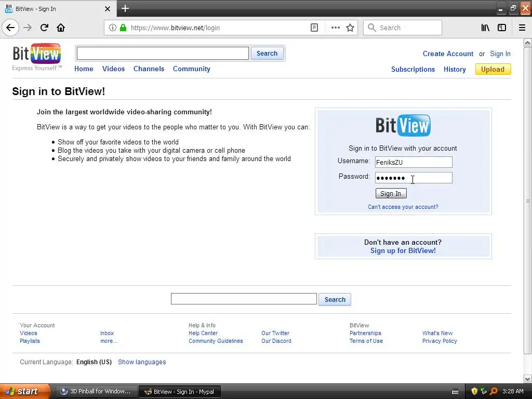This screenshot has height=399, width=532.
Task: Open What's New footer link
Action: point(437,333)
